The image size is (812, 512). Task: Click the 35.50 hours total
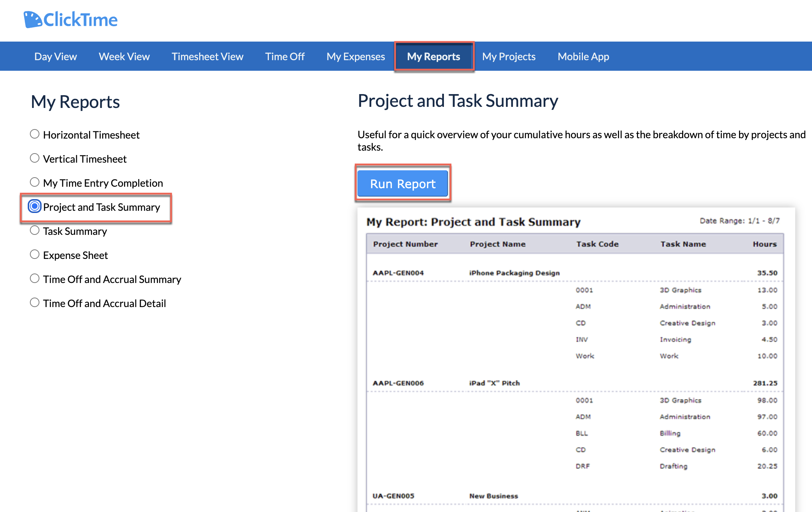[767, 273]
